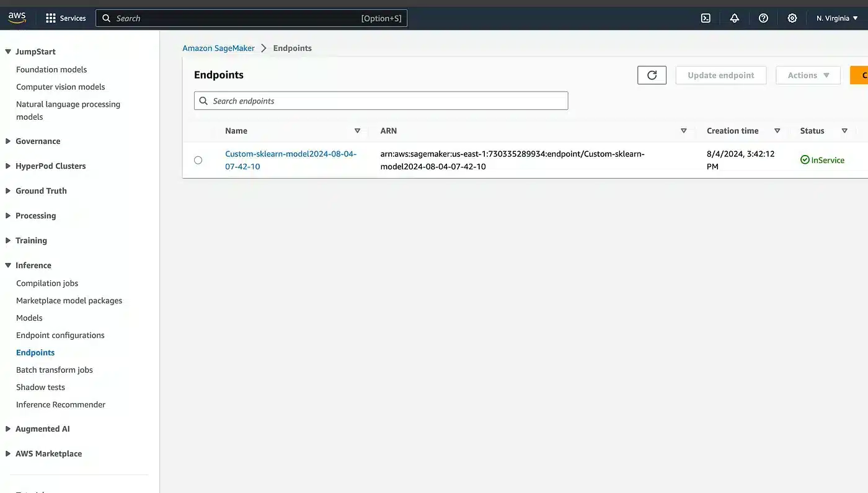Open the Actions dropdown
Image resolution: width=868 pixels, height=493 pixels.
tap(808, 75)
